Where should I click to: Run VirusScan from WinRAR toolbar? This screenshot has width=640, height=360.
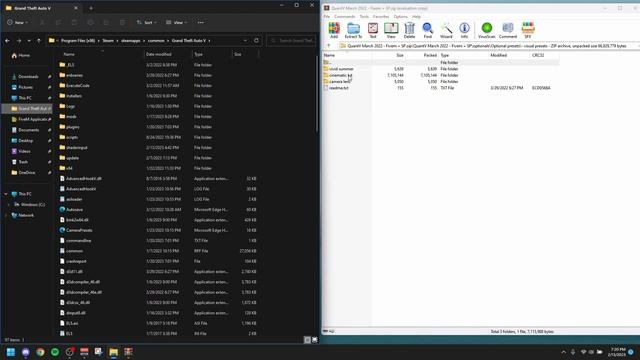click(487, 30)
